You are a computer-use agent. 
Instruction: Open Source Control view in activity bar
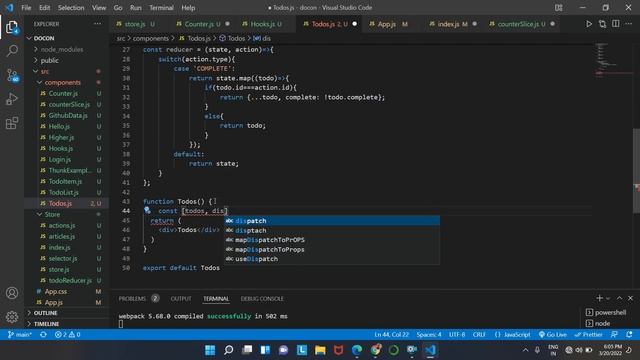pos(12,75)
